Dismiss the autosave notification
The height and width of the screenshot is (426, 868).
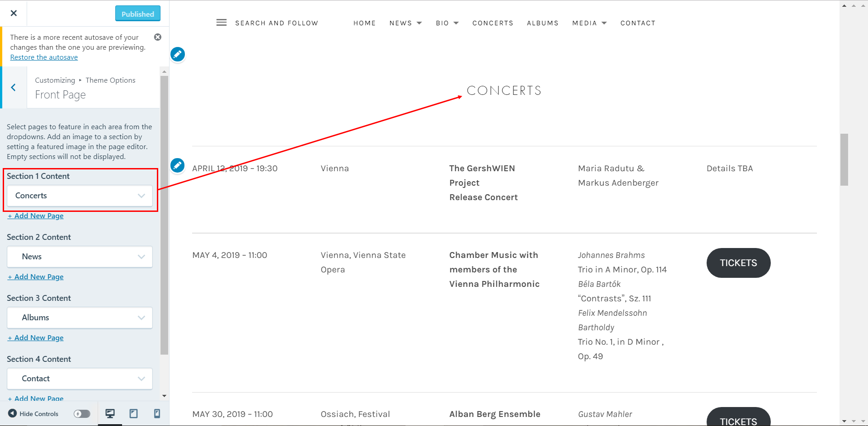point(157,37)
